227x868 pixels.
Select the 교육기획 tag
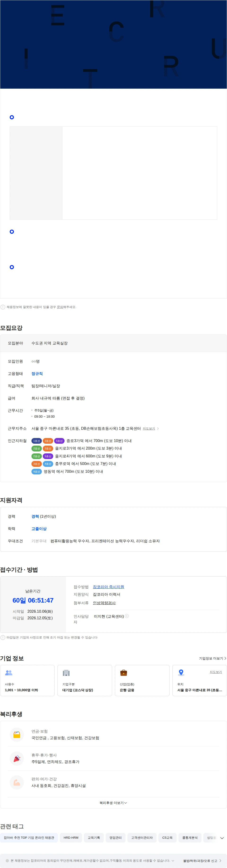pos(94,838)
